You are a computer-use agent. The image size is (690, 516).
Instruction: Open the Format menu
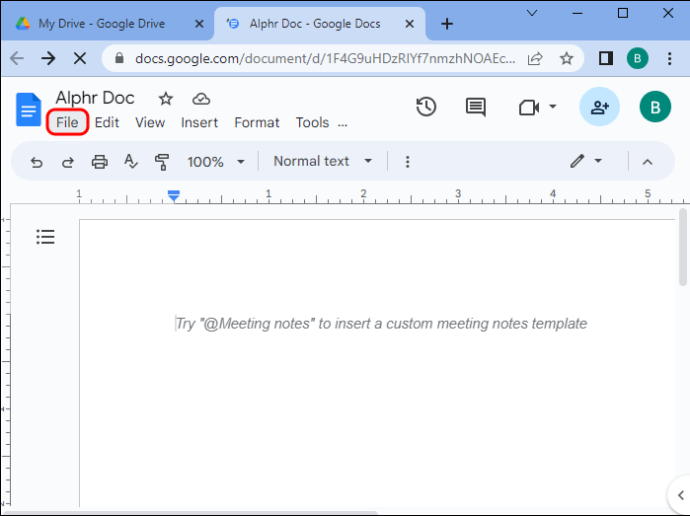tap(257, 122)
